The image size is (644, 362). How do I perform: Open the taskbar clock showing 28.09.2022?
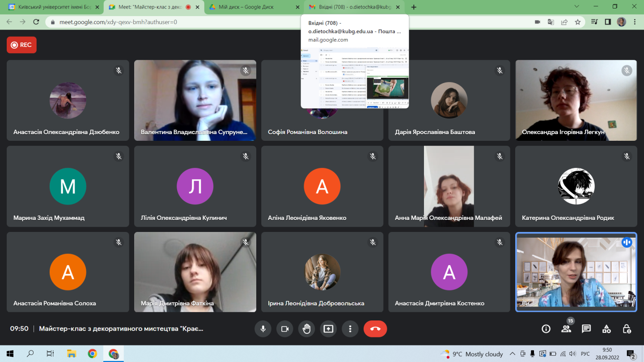pyautogui.click(x=607, y=354)
